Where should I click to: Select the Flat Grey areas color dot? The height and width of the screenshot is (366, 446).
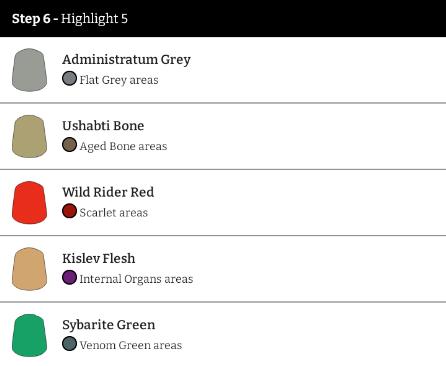click(x=69, y=78)
